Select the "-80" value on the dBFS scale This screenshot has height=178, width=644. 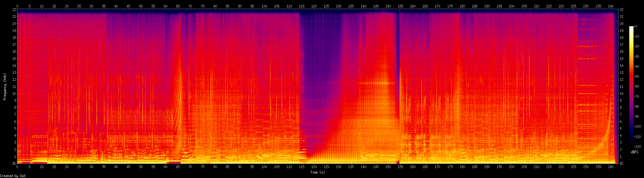click(636, 107)
